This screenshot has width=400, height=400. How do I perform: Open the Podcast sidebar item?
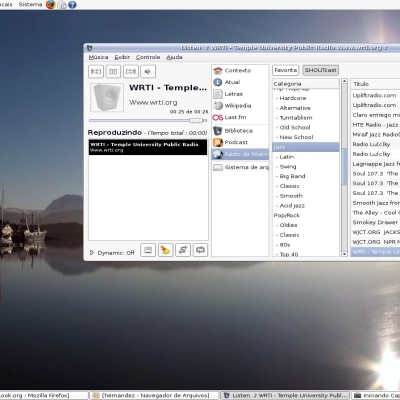click(x=240, y=142)
